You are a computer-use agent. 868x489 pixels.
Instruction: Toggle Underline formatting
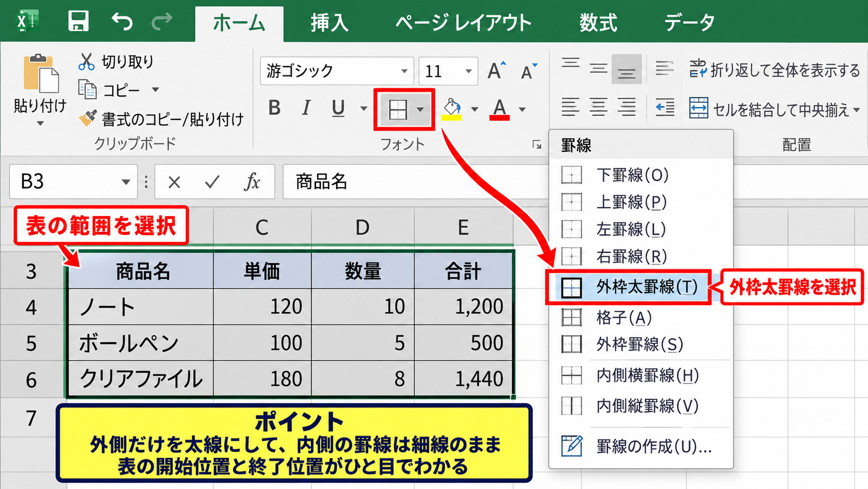point(338,109)
